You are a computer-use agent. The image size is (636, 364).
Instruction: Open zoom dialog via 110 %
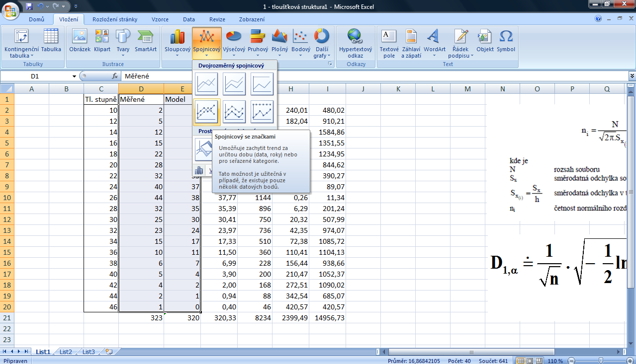556,361
